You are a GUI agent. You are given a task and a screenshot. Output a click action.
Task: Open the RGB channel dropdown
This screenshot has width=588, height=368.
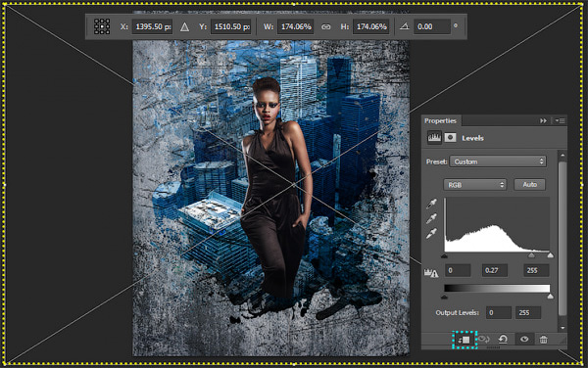[x=474, y=185]
